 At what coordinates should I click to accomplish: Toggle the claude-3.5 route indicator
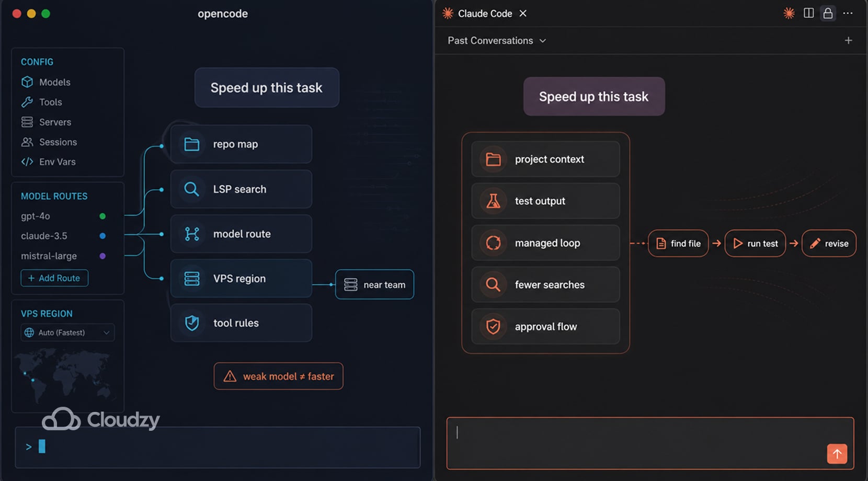[102, 236]
